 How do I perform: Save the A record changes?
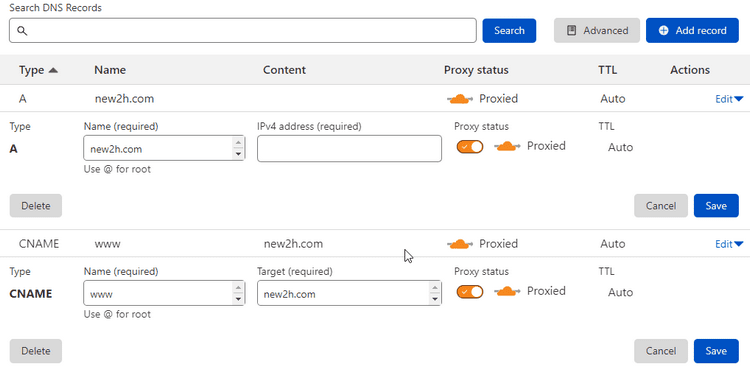click(716, 206)
